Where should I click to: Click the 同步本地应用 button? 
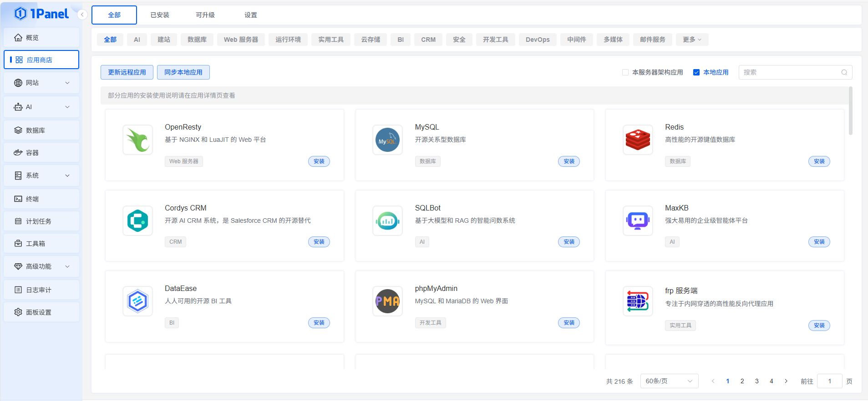(183, 72)
